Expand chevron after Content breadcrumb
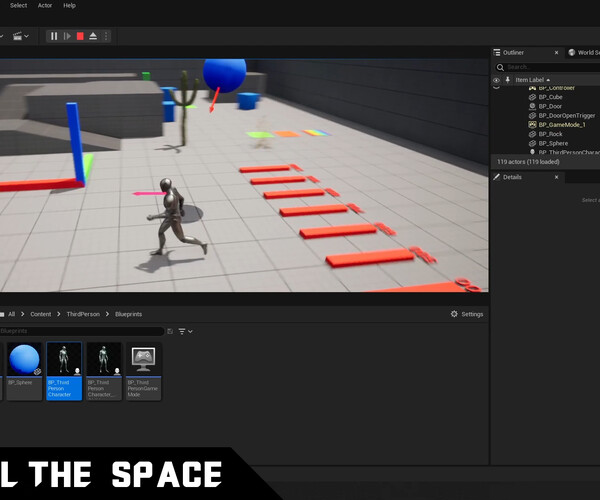Screen dimensions: 600x500 (59, 314)
